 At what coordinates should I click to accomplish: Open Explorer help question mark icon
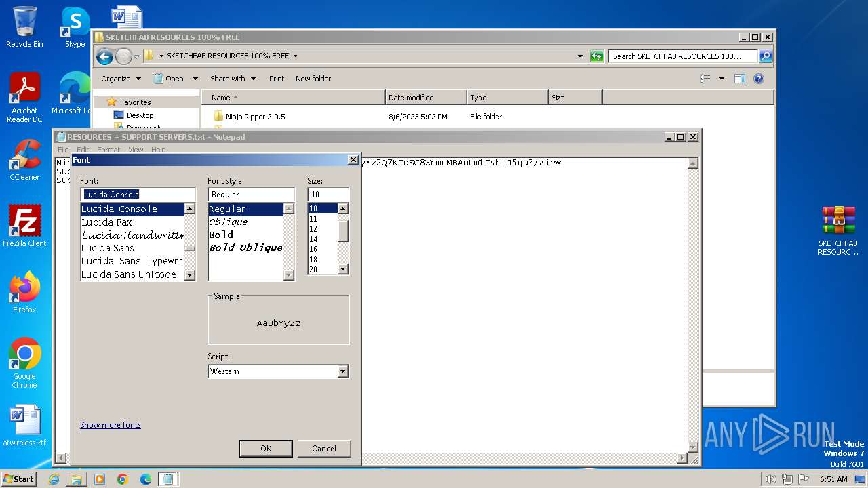coord(759,79)
